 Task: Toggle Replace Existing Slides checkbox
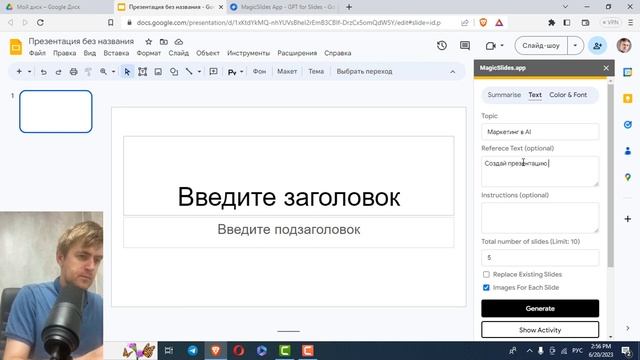(x=486, y=274)
